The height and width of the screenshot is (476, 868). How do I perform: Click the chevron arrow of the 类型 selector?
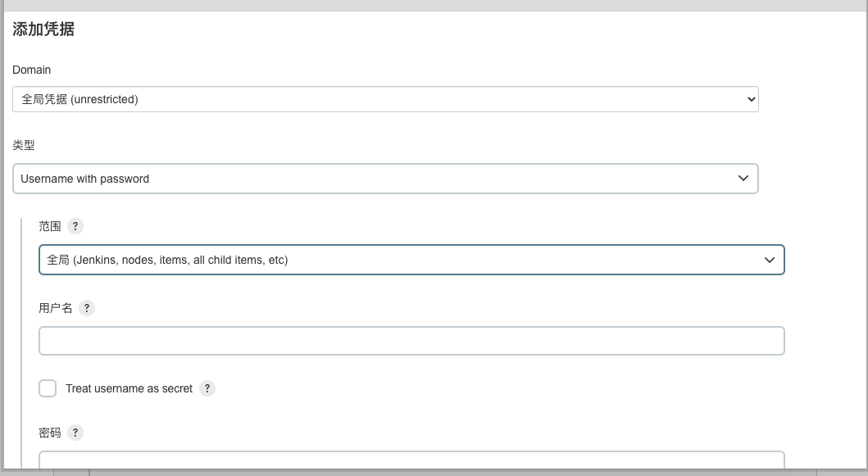[743, 179]
